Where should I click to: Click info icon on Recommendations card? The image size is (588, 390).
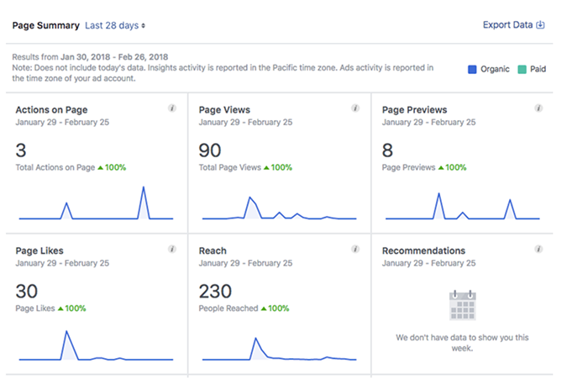(x=538, y=250)
